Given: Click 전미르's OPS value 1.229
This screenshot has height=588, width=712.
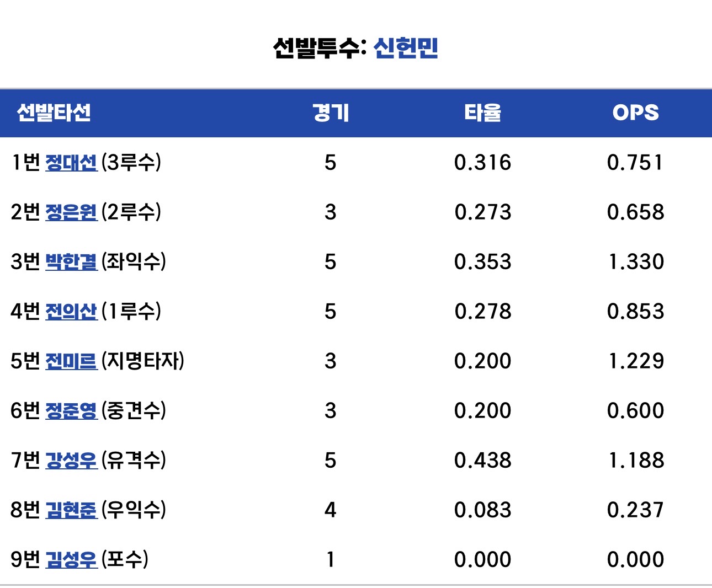Looking at the screenshot, I should pyautogui.click(x=636, y=361).
